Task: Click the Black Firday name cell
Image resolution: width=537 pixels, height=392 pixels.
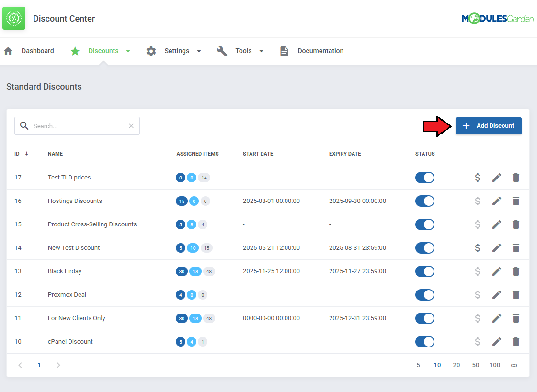Action: (65, 271)
